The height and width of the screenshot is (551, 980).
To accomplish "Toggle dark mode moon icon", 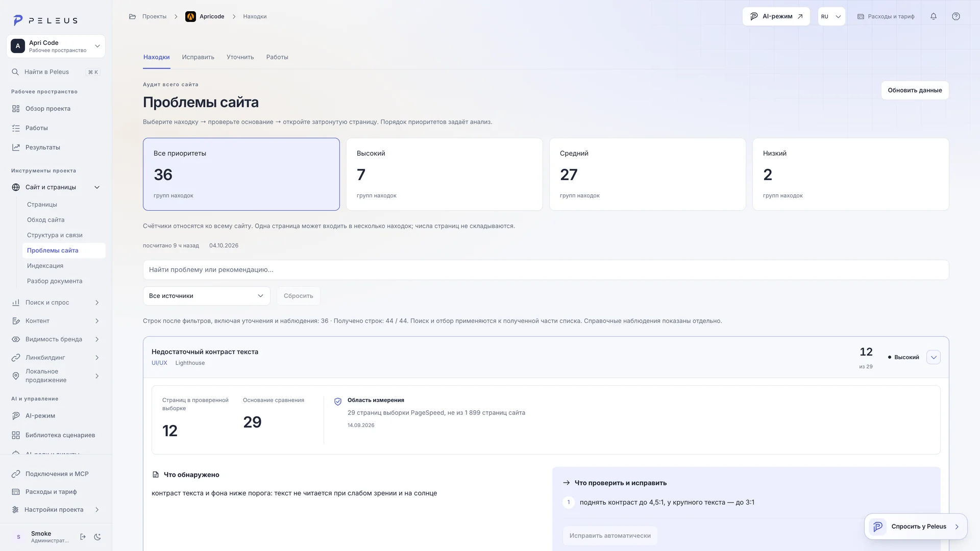I will 98,537.
